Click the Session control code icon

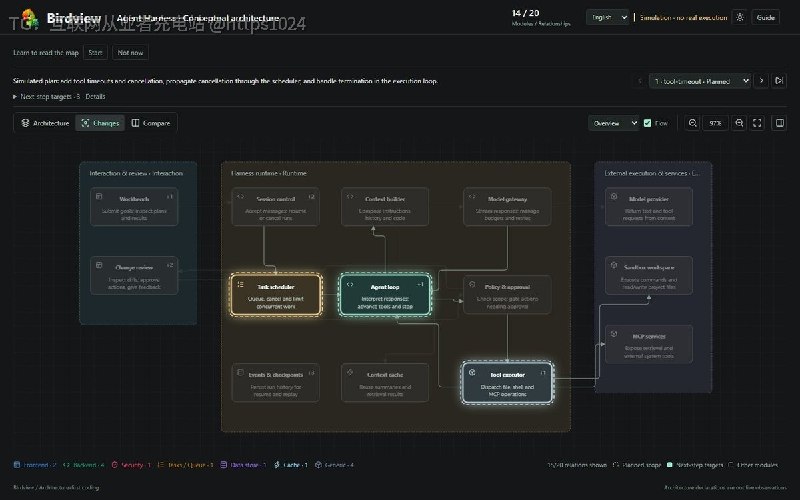tap(240, 196)
